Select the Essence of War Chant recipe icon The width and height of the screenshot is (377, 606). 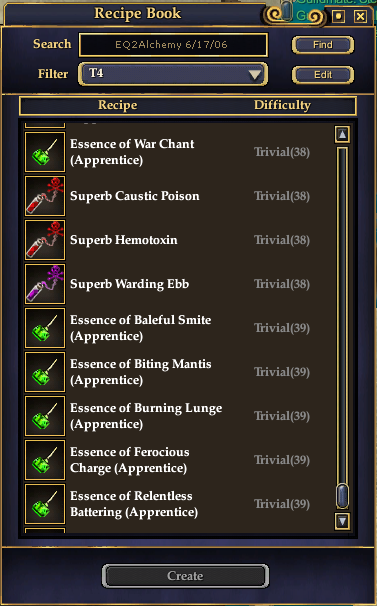point(45,152)
